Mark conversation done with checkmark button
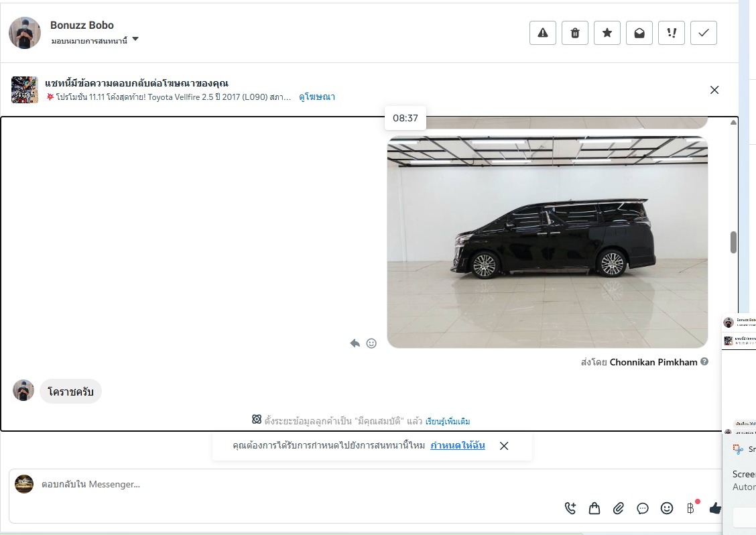The width and height of the screenshot is (756, 535). (704, 33)
